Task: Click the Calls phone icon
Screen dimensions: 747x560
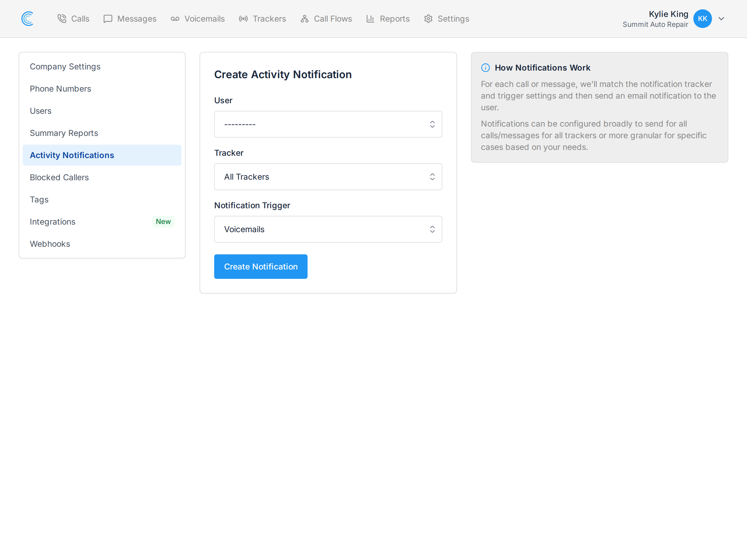Action: (62, 19)
